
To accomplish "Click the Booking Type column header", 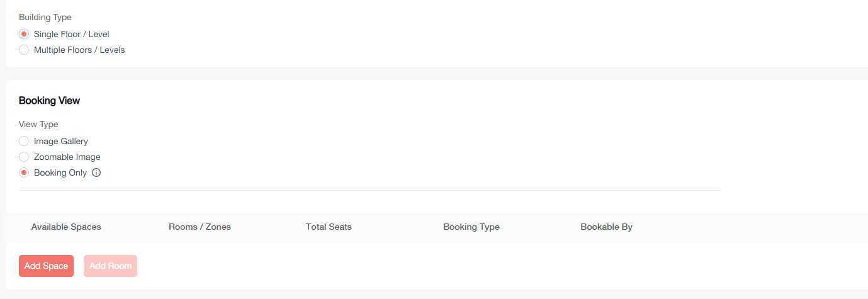I will point(471,227).
